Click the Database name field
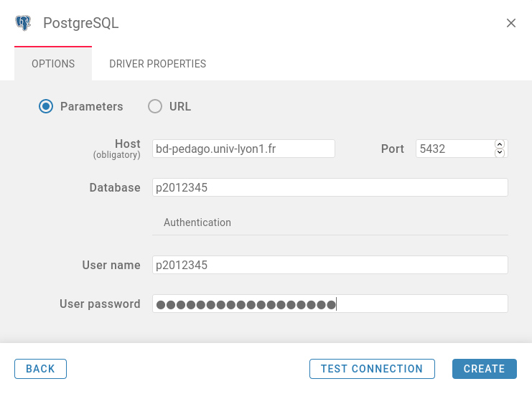 click(330, 187)
